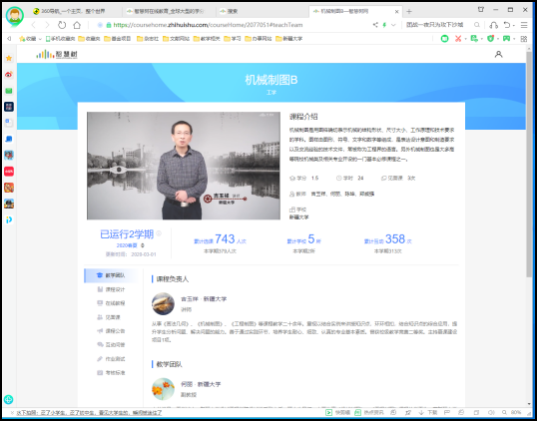Click the 智慧树 logo link
Image resolution: width=538 pixels, height=421 pixels.
point(57,54)
